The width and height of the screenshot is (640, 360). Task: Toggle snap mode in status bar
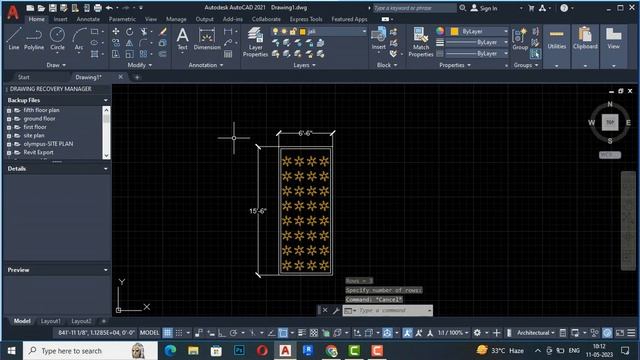pyautogui.click(x=179, y=333)
